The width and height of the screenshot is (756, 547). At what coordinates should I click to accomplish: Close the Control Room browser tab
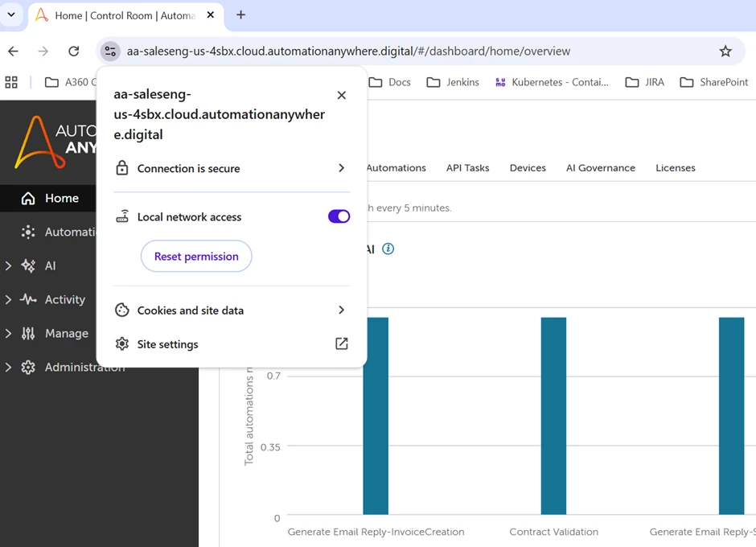point(210,15)
